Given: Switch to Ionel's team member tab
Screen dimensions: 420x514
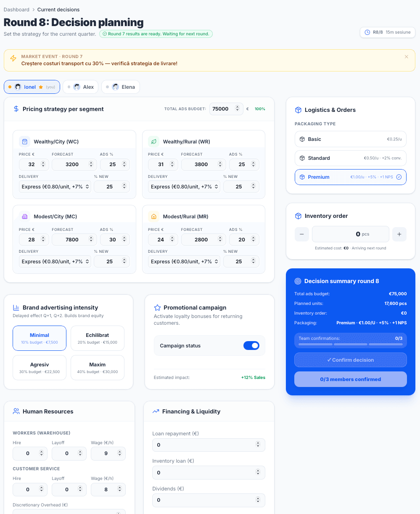Looking at the screenshot, I should point(32,87).
